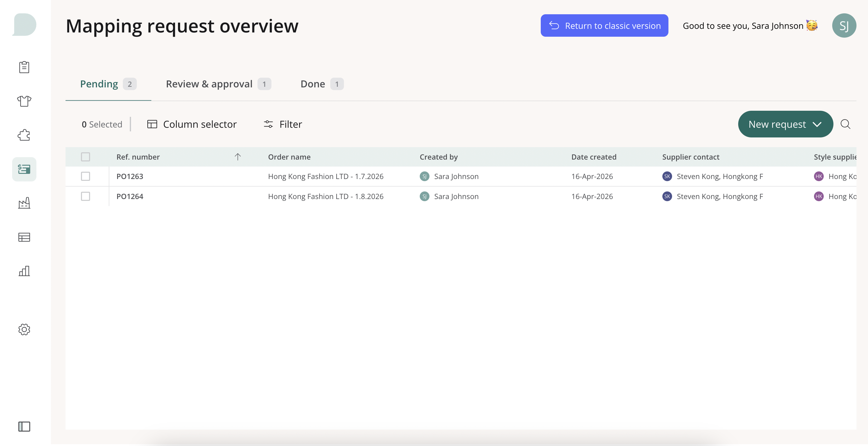Open the t-shirt styles sidebar icon
Image resolution: width=868 pixels, height=446 pixels.
24,101
